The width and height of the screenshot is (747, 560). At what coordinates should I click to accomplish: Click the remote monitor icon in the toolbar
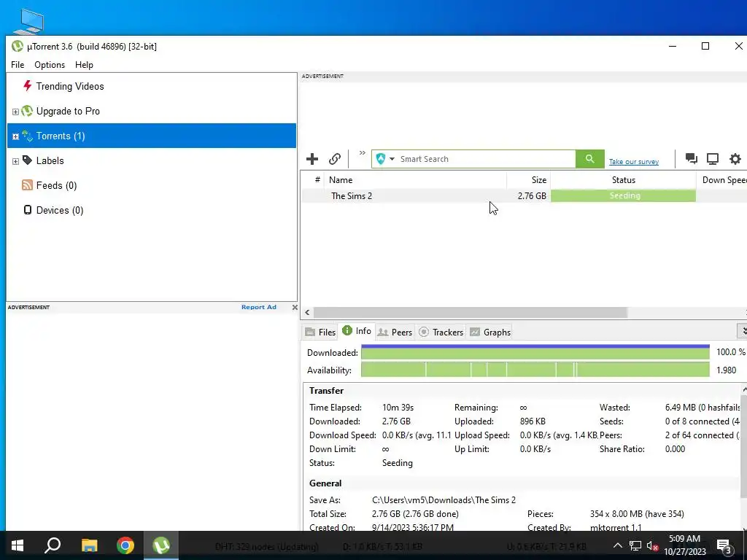coord(713,158)
